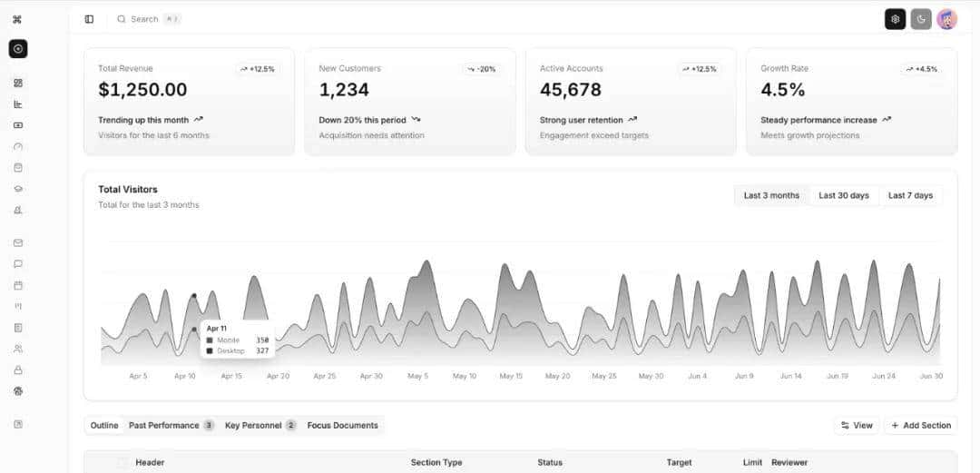Open the banknote finance sidebar icon
The image size is (980, 473).
point(18,125)
